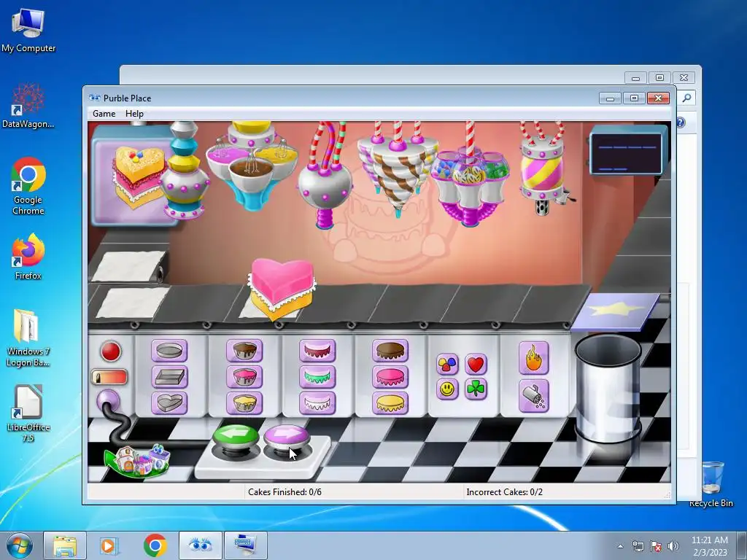Open Windows Media Player from taskbar

click(x=109, y=545)
